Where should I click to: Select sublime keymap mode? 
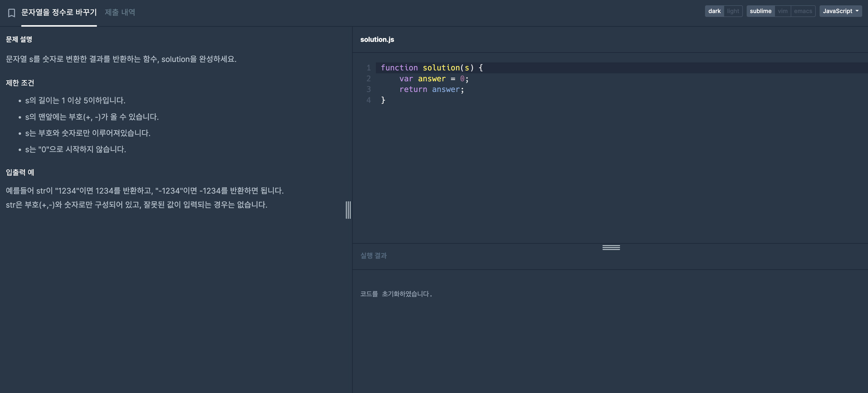pyautogui.click(x=760, y=11)
